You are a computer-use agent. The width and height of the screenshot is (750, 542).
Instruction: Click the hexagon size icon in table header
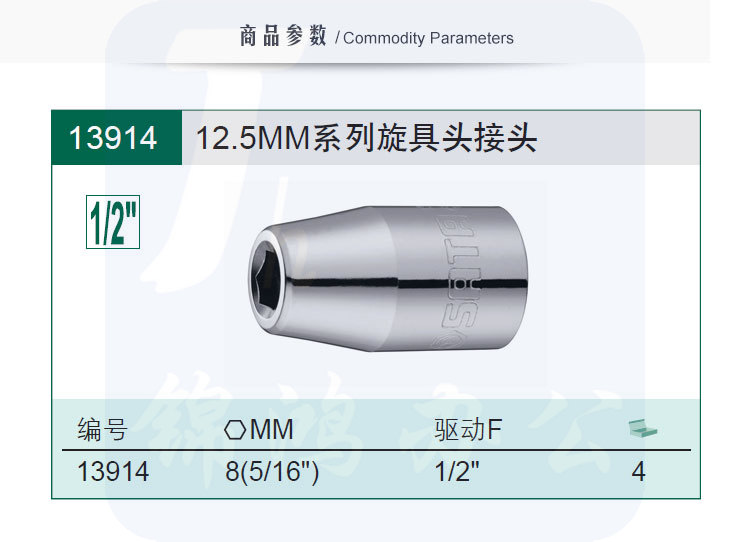235,430
